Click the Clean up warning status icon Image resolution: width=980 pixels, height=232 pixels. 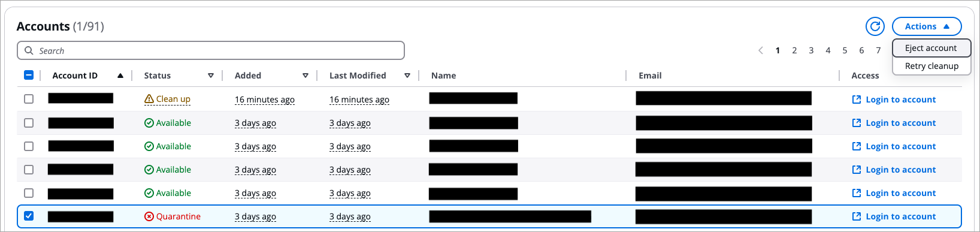pyautogui.click(x=149, y=99)
